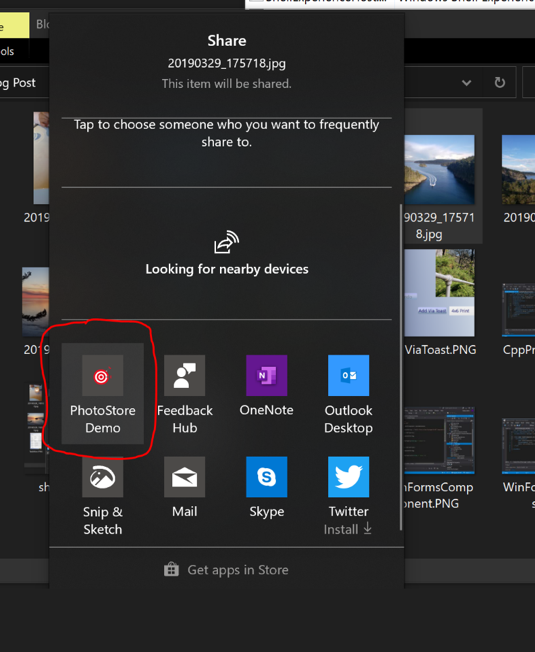Share via Mail app
The height and width of the screenshot is (652, 535).
click(185, 487)
